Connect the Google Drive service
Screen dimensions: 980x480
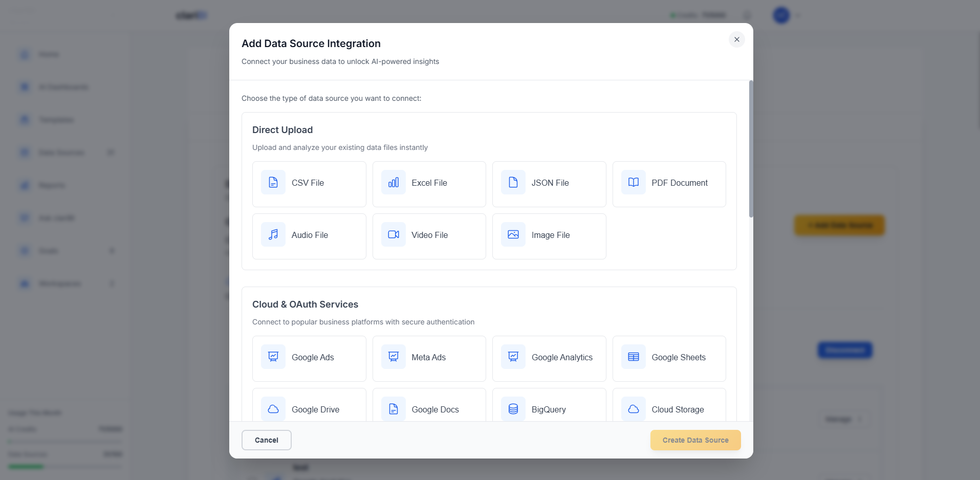[309, 409]
